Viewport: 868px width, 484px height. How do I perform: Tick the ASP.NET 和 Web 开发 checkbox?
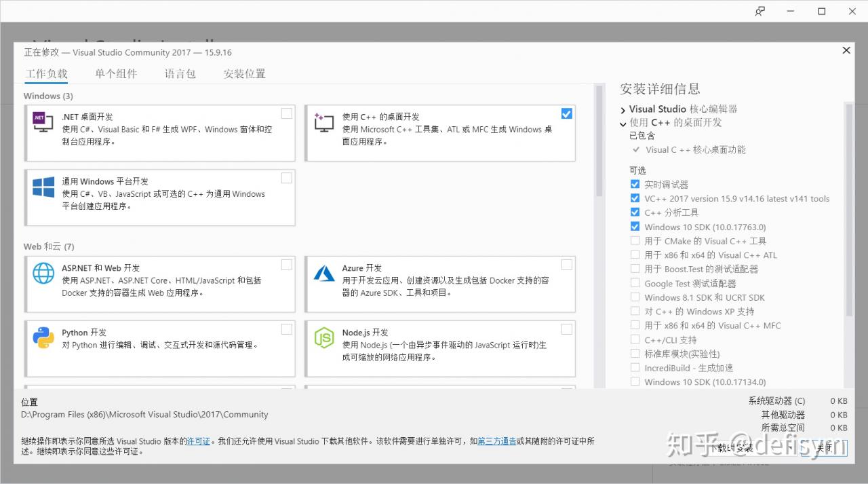287,265
